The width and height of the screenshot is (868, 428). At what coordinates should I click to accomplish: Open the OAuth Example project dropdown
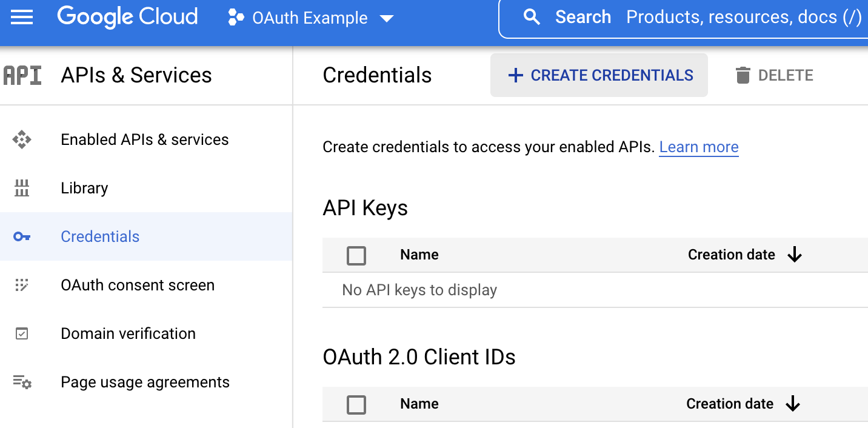[x=310, y=18]
